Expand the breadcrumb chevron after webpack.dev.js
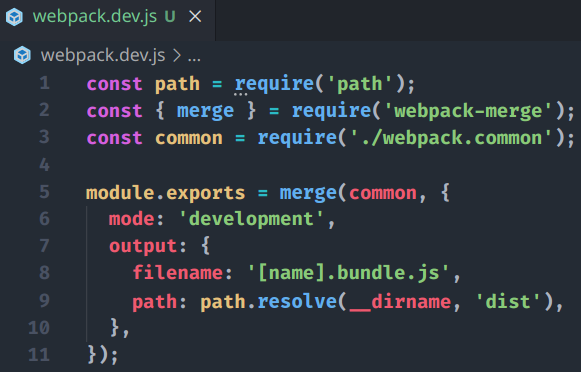The image size is (581, 372). [177, 56]
